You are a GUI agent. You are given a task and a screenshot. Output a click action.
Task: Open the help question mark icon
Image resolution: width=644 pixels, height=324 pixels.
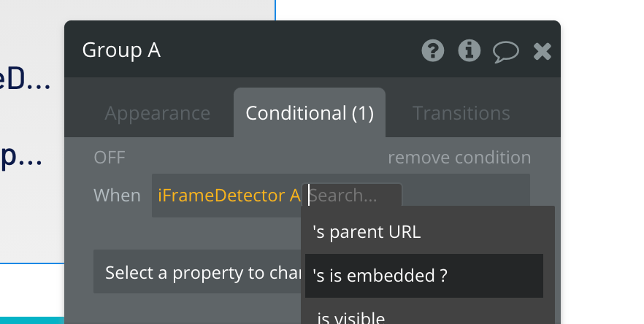pyautogui.click(x=433, y=51)
